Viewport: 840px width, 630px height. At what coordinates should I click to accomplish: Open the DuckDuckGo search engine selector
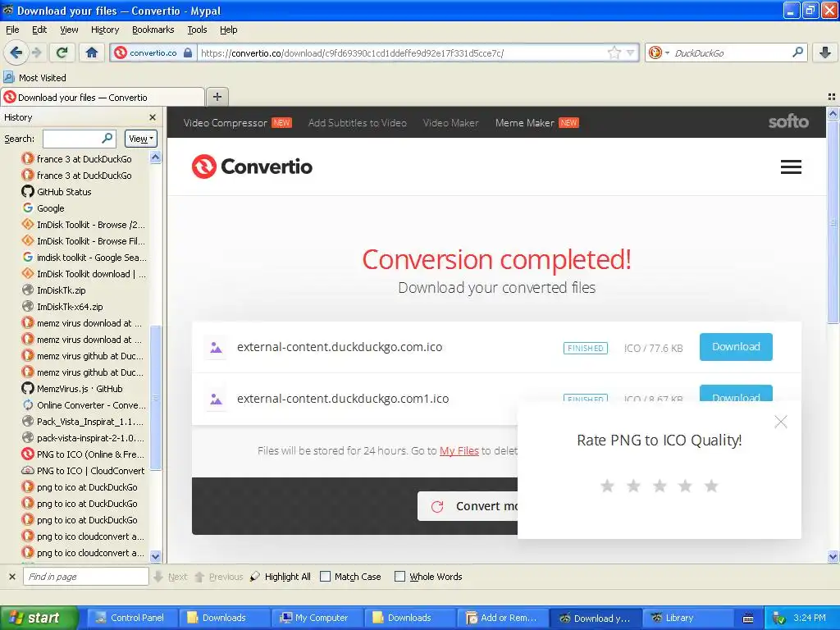click(x=659, y=52)
